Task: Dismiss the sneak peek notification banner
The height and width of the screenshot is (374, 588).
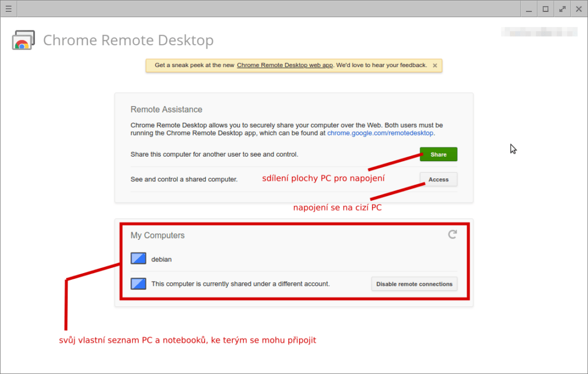Action: (x=435, y=65)
